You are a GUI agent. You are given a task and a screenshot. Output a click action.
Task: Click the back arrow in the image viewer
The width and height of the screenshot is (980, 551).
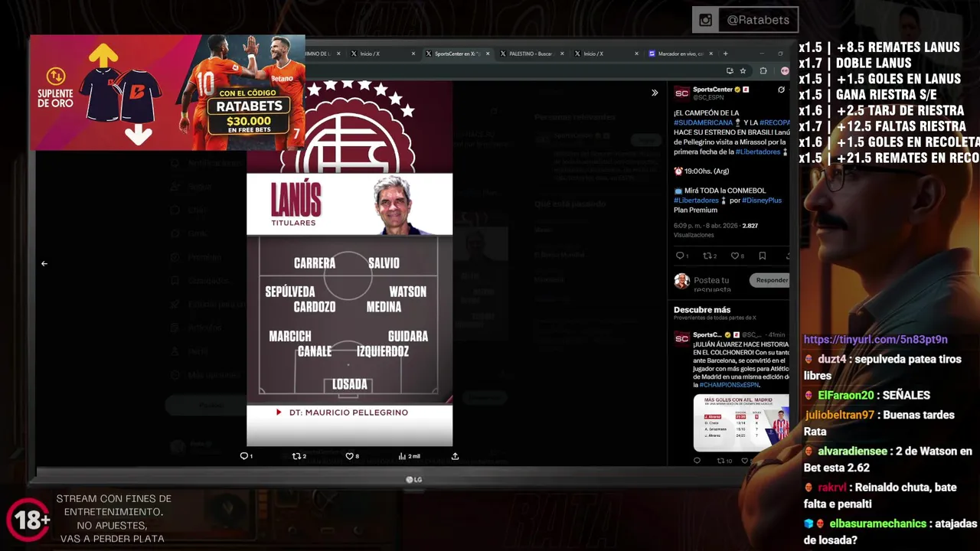(x=44, y=263)
